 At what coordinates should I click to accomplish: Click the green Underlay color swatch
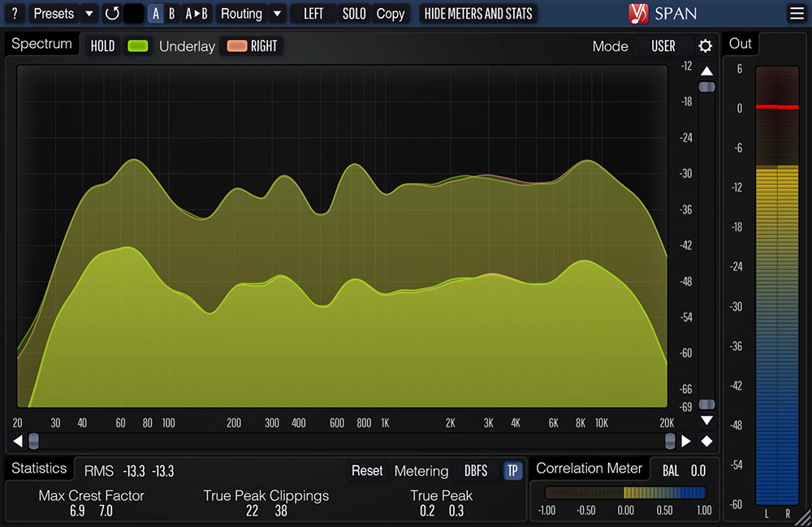[137, 46]
